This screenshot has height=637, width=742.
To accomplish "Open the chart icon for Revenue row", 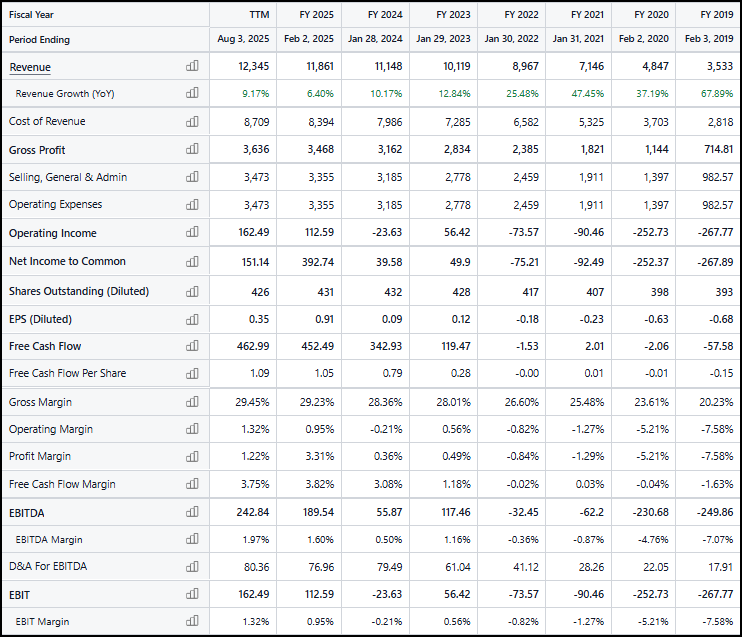I will pos(192,66).
